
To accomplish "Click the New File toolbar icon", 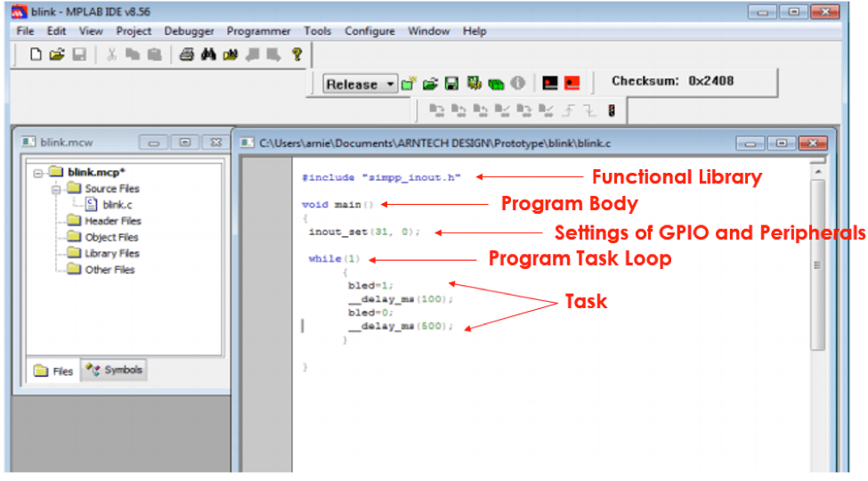I will point(36,54).
